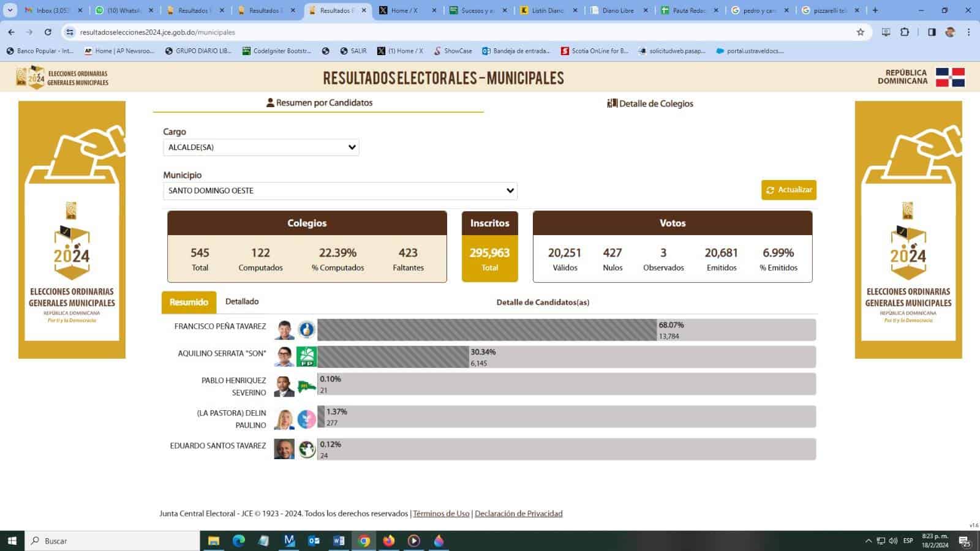Open Firefox from the Windows taskbar
Viewport: 980px width, 551px height.
pos(389,541)
